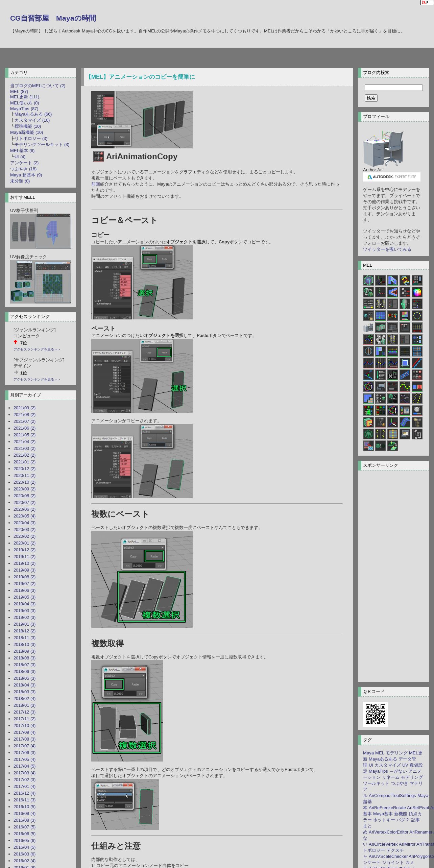Click the large desk and chair profile image

384,149
